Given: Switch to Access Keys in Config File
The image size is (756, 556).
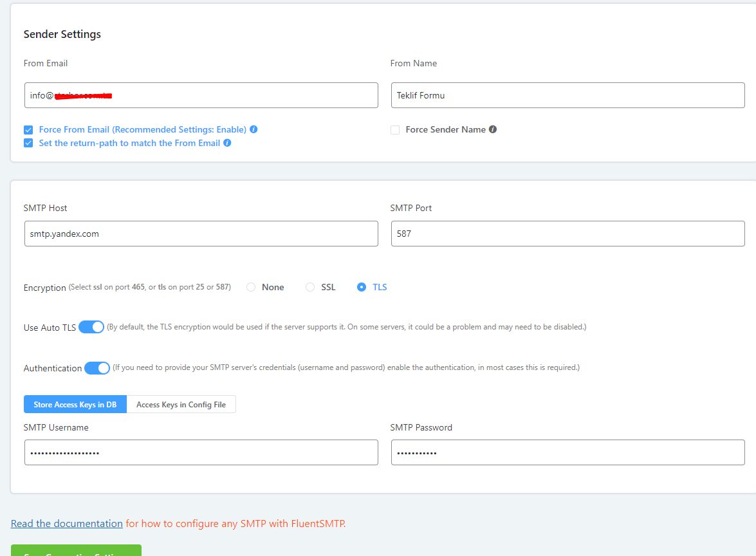Looking at the screenshot, I should 181,404.
